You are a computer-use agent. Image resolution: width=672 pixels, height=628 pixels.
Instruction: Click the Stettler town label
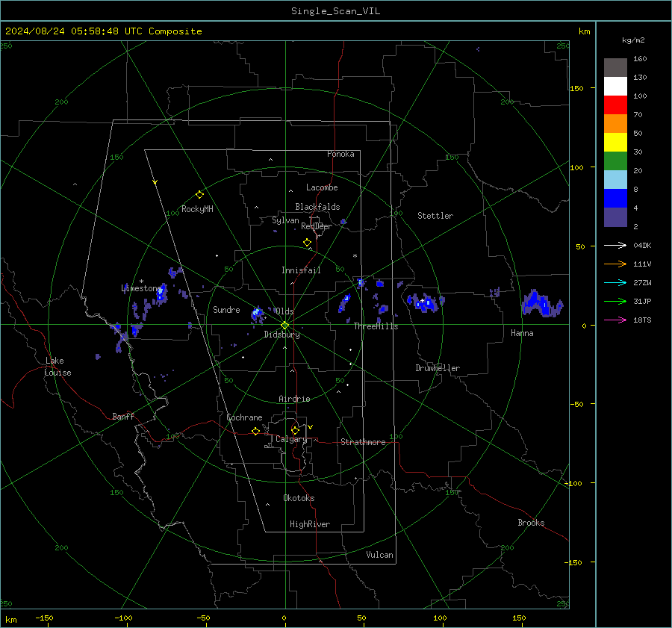(435, 216)
